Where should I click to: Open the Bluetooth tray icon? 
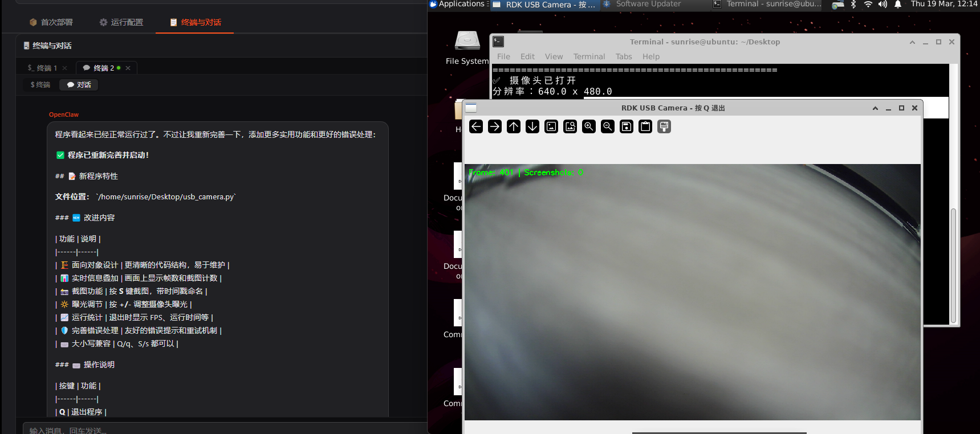853,4
